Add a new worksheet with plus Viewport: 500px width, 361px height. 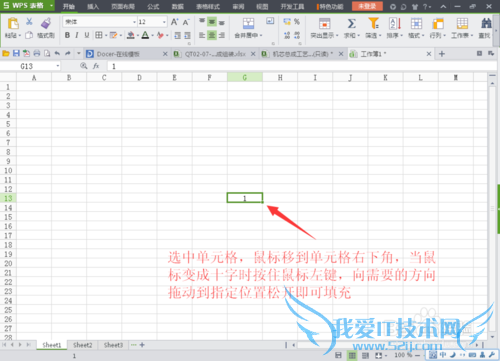142,345
